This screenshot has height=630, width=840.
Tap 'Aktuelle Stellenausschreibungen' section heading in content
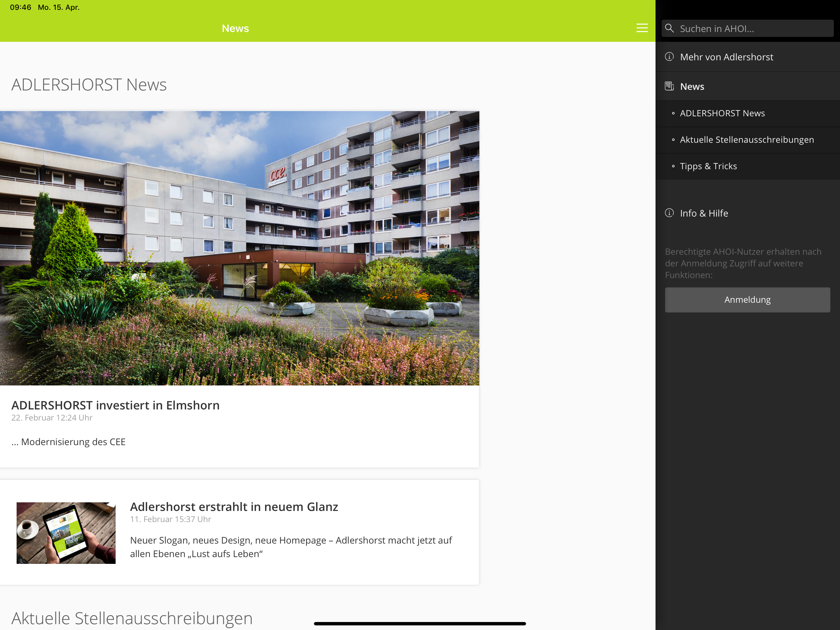[x=132, y=618]
